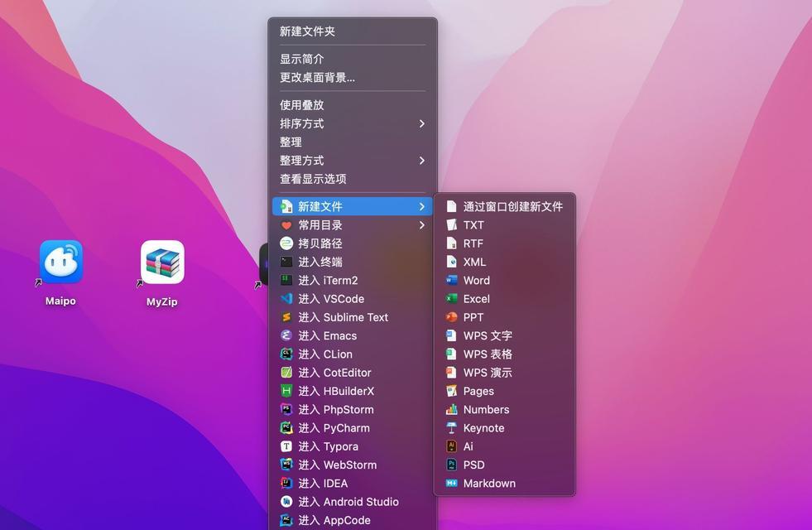Create a new RTF file
This screenshot has height=530, width=812.
[504, 243]
